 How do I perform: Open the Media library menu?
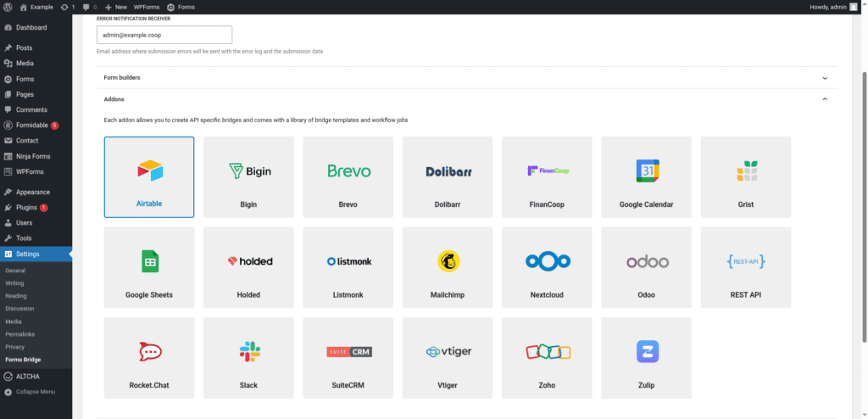[x=36, y=63]
